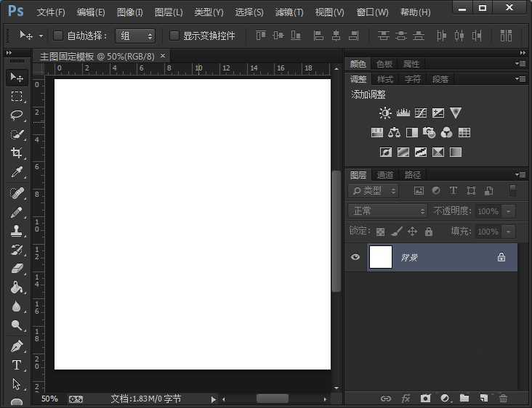This screenshot has width=532, height=408.
Task: Click the delete layer trash icon
Action: 503,399
